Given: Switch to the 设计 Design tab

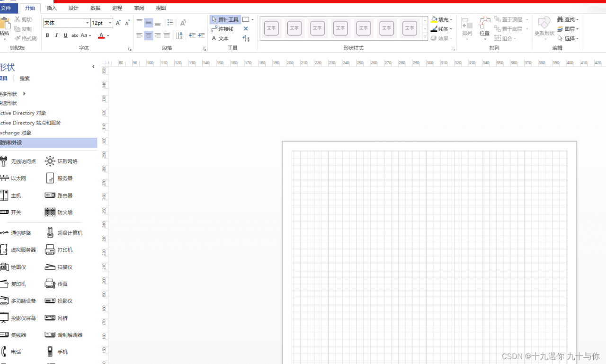Looking at the screenshot, I should tap(73, 8).
